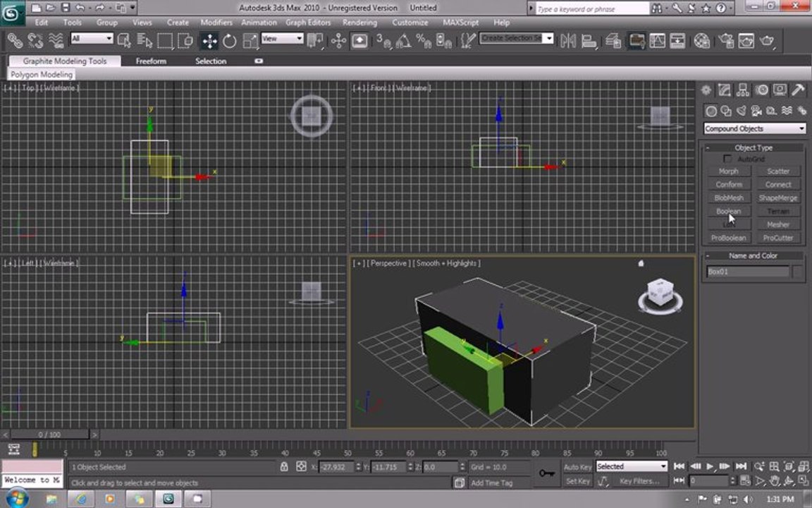The image size is (812, 508).
Task: Open the Display command panel tab
Action: [780, 90]
